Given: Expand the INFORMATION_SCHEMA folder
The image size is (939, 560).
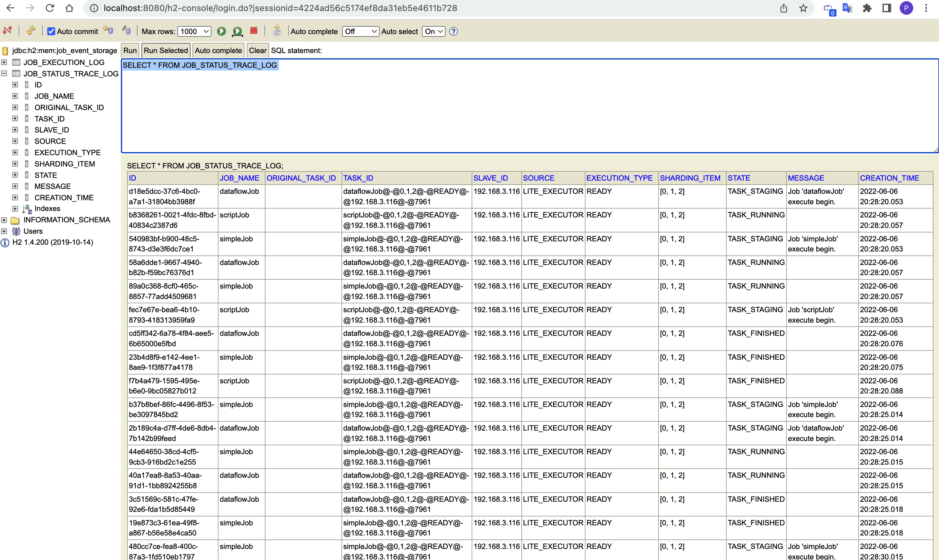Looking at the screenshot, I should [x=4, y=220].
